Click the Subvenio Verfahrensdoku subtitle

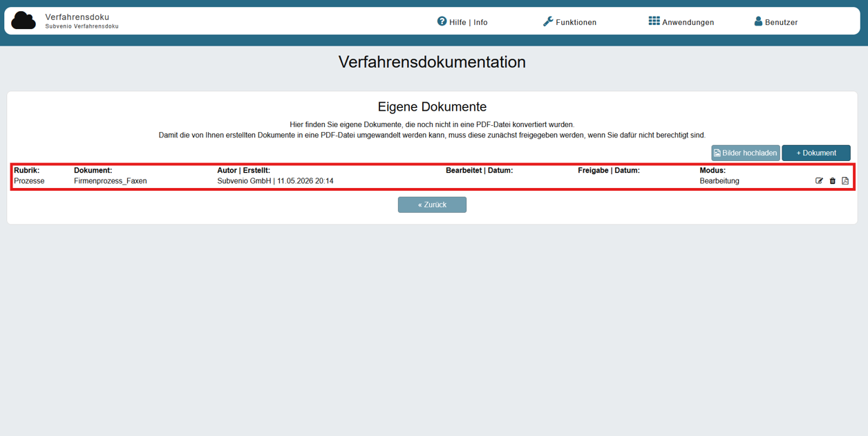pyautogui.click(x=82, y=26)
